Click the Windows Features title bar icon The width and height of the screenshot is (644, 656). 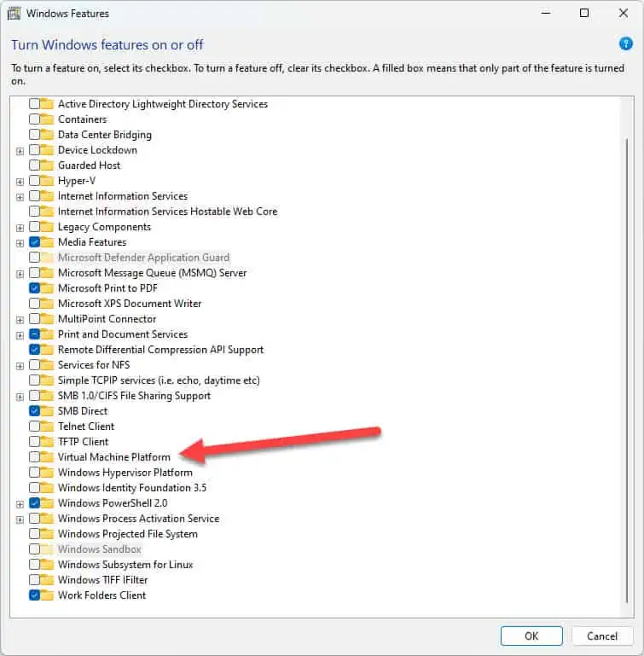click(x=14, y=14)
